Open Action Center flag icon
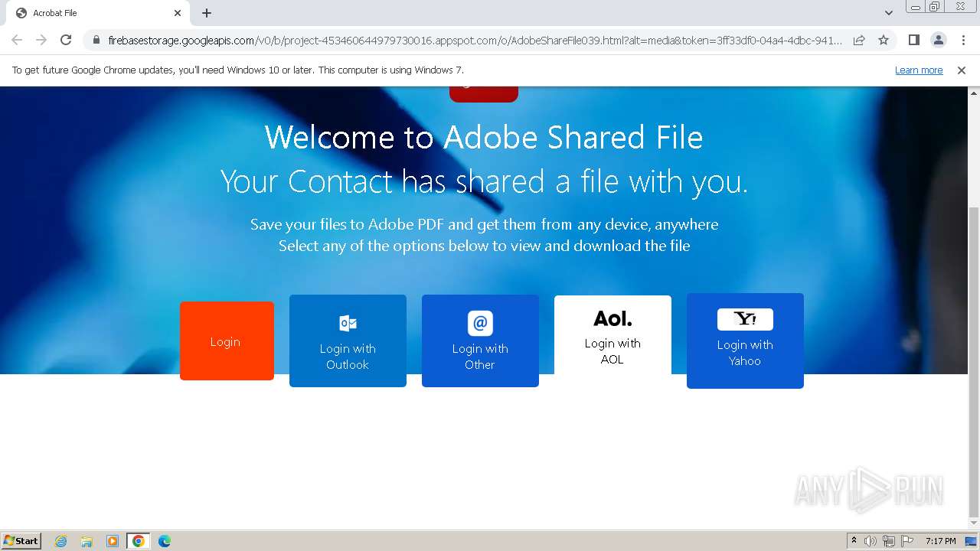This screenshot has height=551, width=980. 907,541
